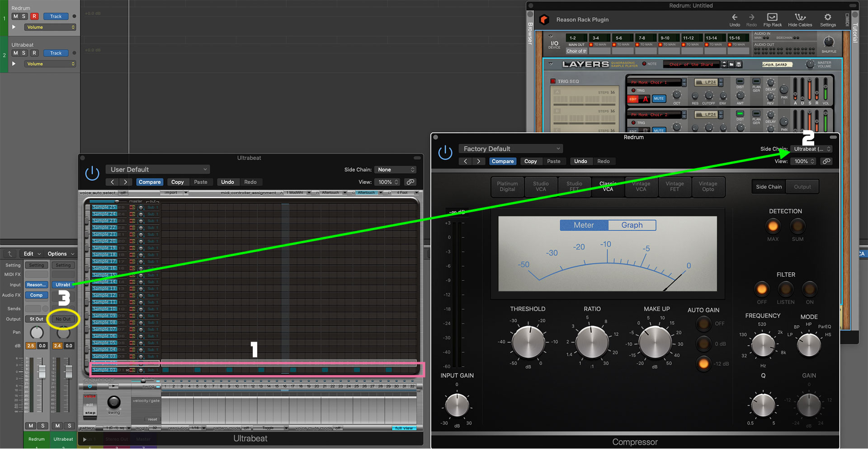Toggle Compressor plugin power button
The height and width of the screenshot is (449, 868).
pos(445,152)
